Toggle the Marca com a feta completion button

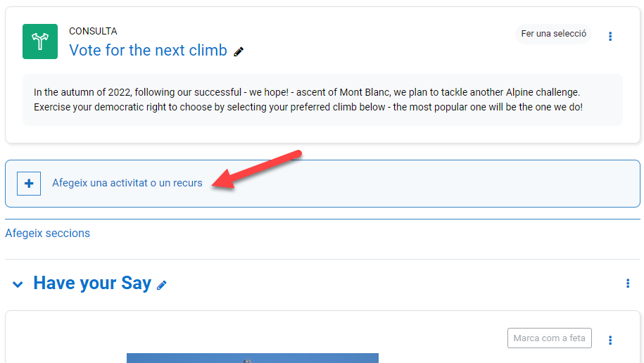pyautogui.click(x=549, y=338)
